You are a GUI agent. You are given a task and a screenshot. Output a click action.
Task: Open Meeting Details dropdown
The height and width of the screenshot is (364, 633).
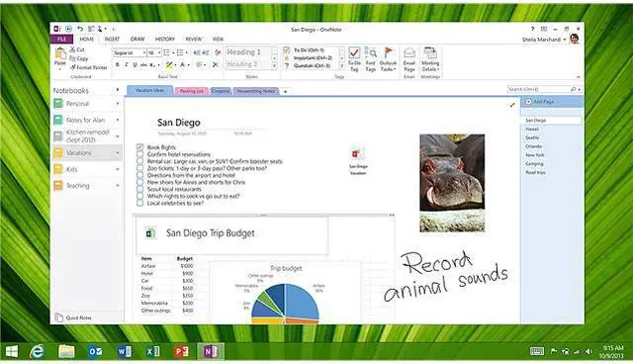tap(430, 59)
